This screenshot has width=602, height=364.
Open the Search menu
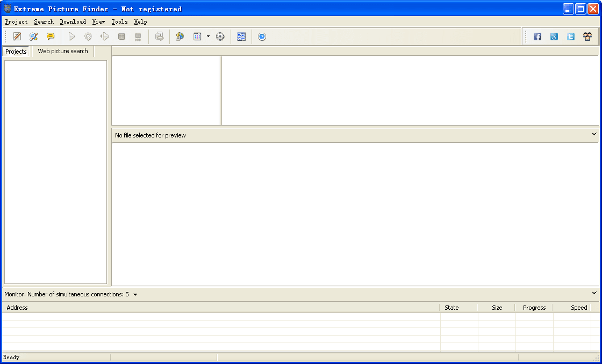coord(44,22)
